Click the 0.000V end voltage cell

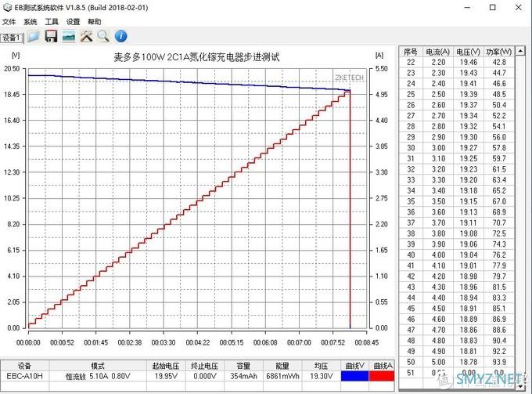pyautogui.click(x=205, y=376)
